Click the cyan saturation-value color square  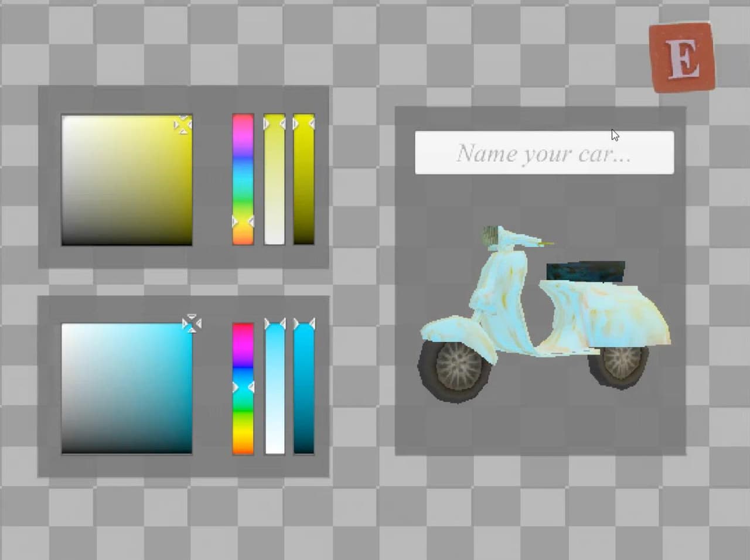pos(127,388)
